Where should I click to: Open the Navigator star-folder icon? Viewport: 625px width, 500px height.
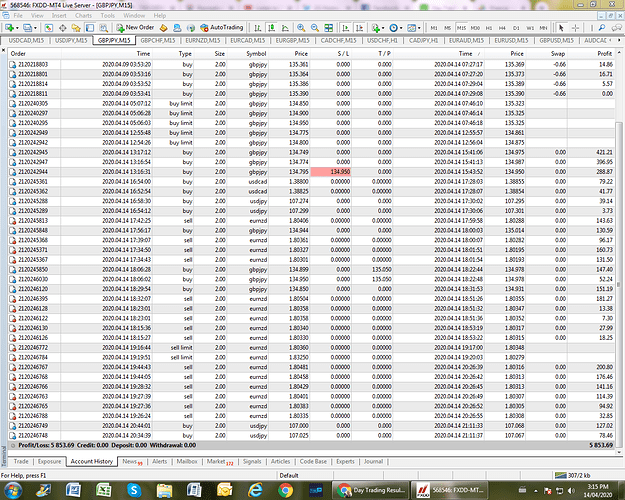pyautogui.click(x=76, y=28)
